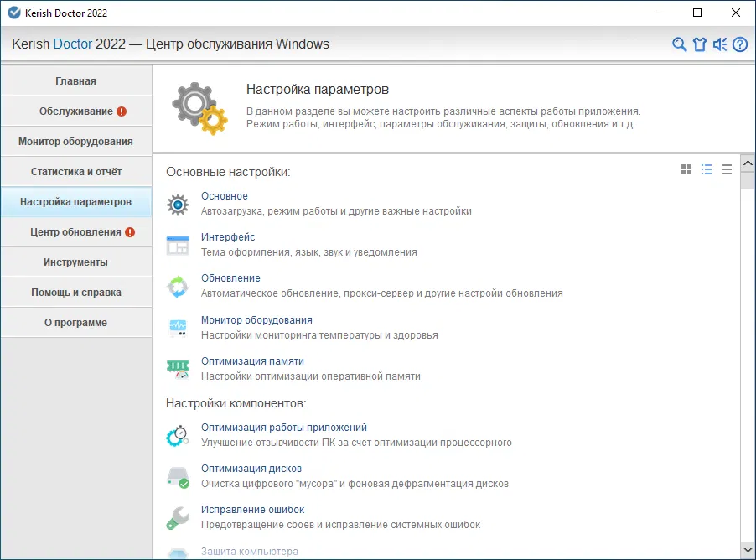The height and width of the screenshot is (560, 756).
Task: Open the Интерфейс settings link
Action: [228, 237]
